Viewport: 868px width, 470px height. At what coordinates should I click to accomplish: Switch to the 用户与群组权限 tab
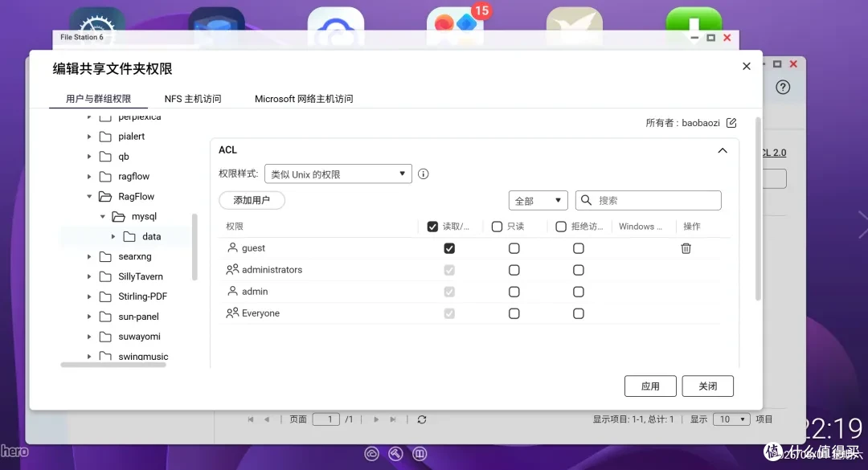[99, 99]
